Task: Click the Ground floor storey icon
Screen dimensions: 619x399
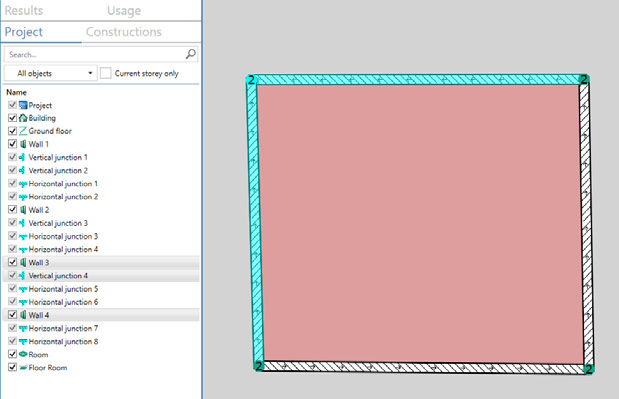Action: [x=23, y=131]
